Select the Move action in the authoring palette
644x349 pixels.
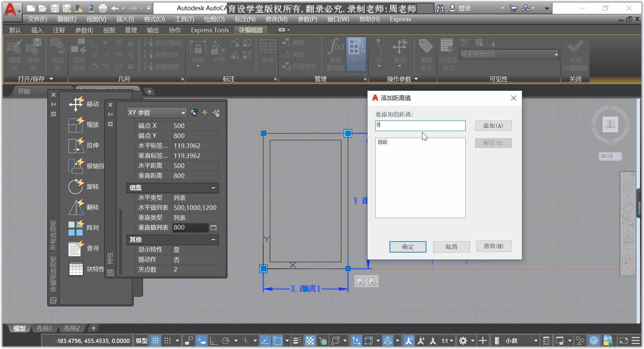(x=84, y=104)
